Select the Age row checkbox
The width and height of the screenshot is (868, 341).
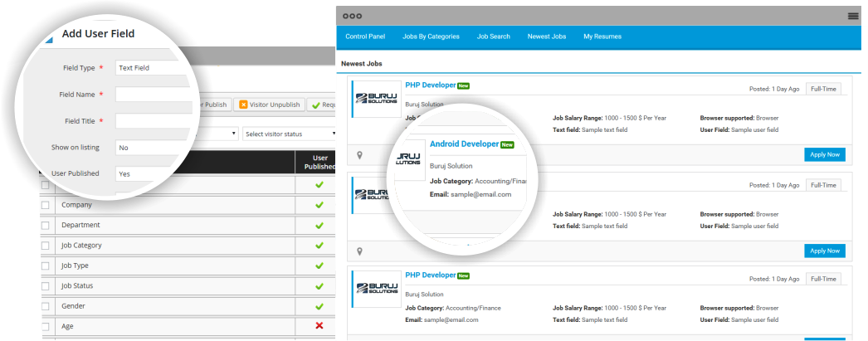point(45,327)
